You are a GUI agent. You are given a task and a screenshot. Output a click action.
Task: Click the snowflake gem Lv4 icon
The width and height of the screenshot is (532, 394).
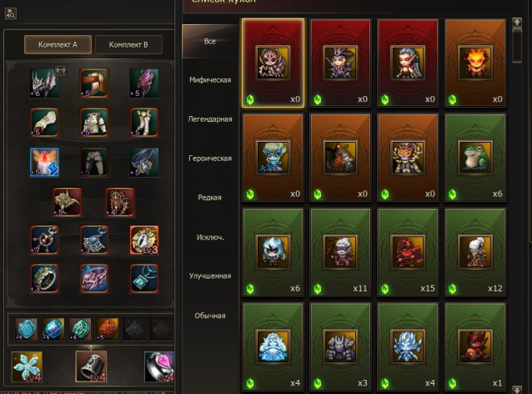click(x=28, y=366)
